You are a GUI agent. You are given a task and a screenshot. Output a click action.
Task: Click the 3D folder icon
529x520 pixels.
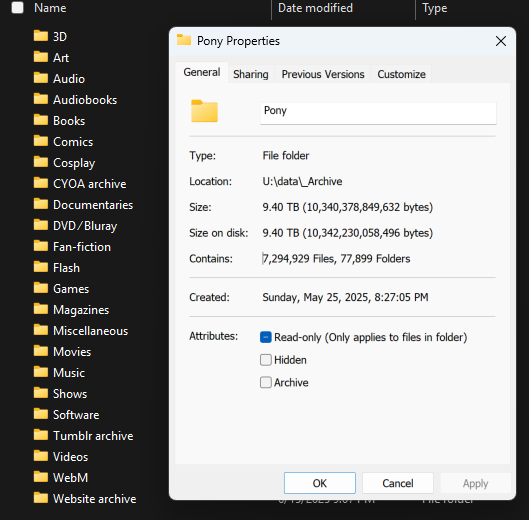coord(41,35)
